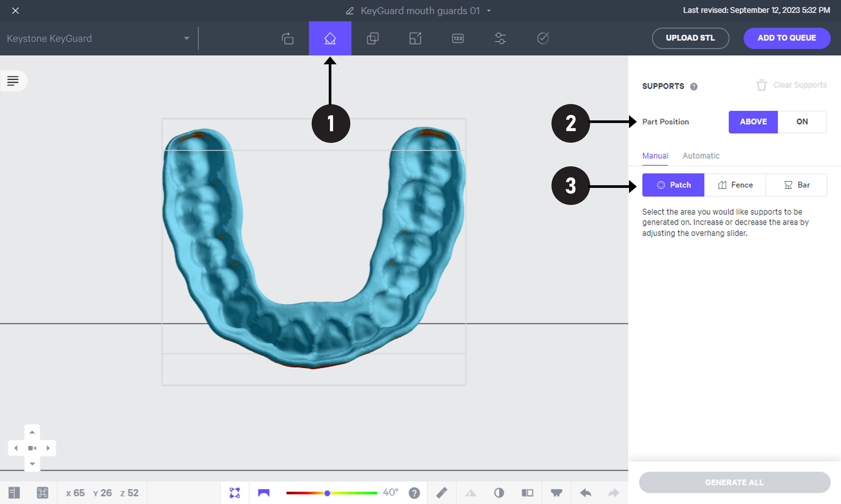
Task: Click the Part Position label
Action: click(665, 121)
